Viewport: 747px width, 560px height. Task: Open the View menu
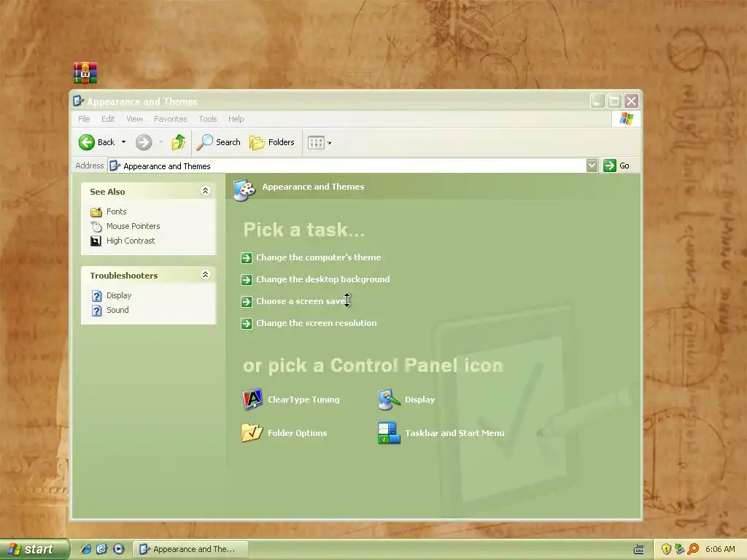click(x=134, y=119)
